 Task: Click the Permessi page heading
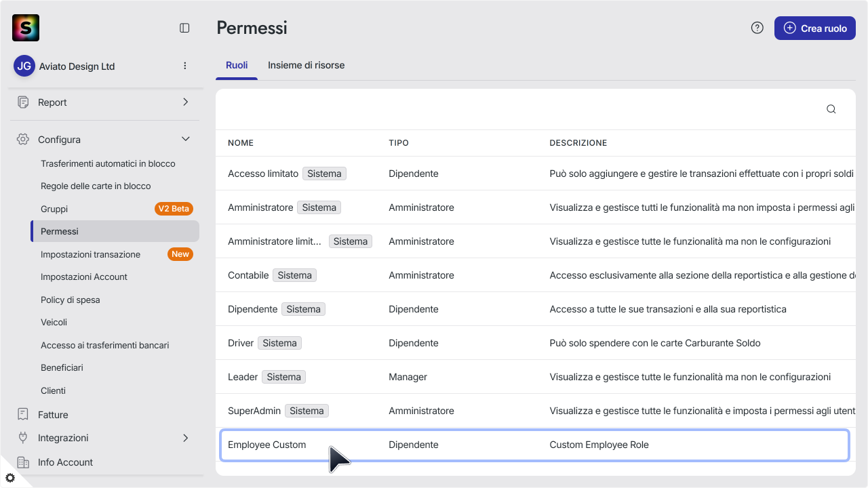point(252,28)
